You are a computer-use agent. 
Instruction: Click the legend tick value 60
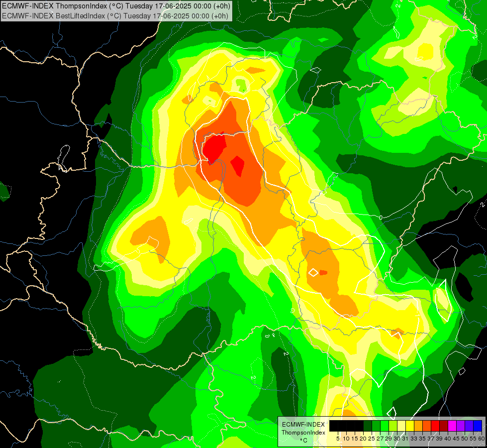[x=482, y=439]
